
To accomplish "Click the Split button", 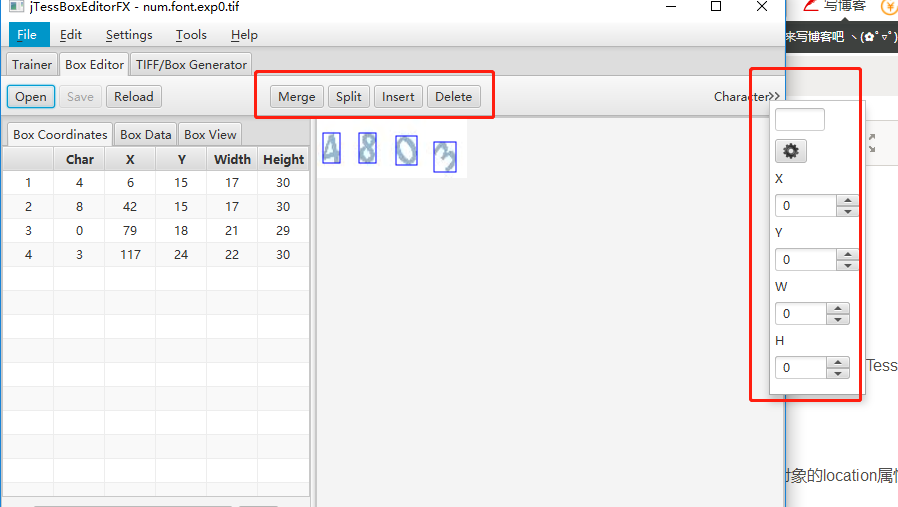I will coord(349,96).
